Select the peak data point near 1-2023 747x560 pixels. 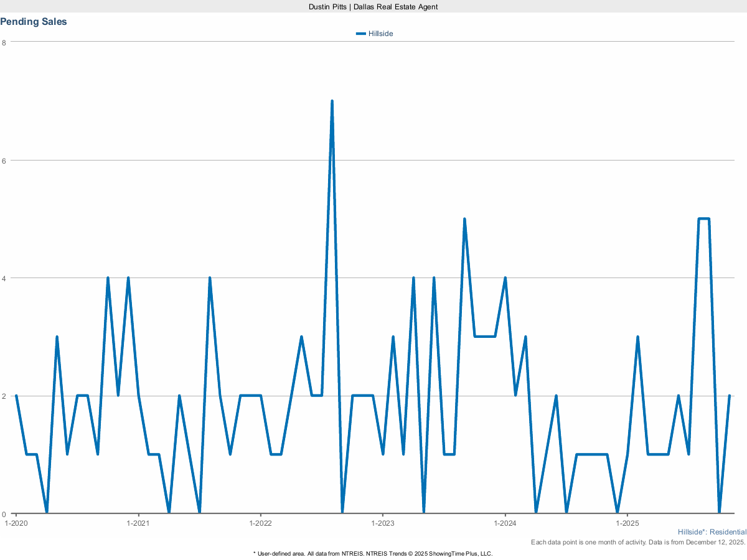pos(393,336)
